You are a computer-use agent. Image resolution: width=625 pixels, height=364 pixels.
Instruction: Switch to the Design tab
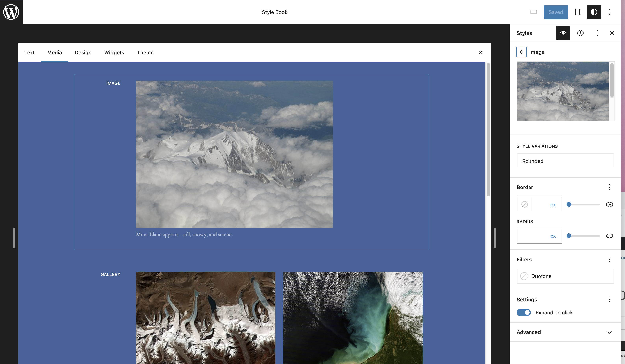click(83, 52)
